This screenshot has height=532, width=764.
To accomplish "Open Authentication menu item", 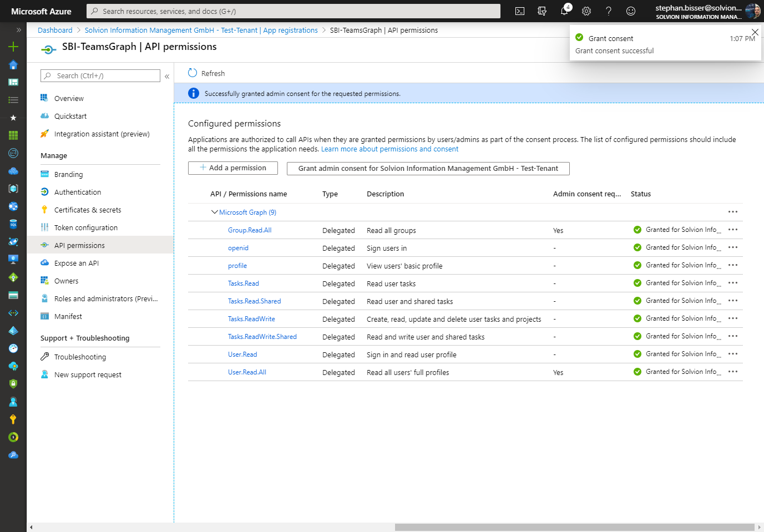I will 78,192.
